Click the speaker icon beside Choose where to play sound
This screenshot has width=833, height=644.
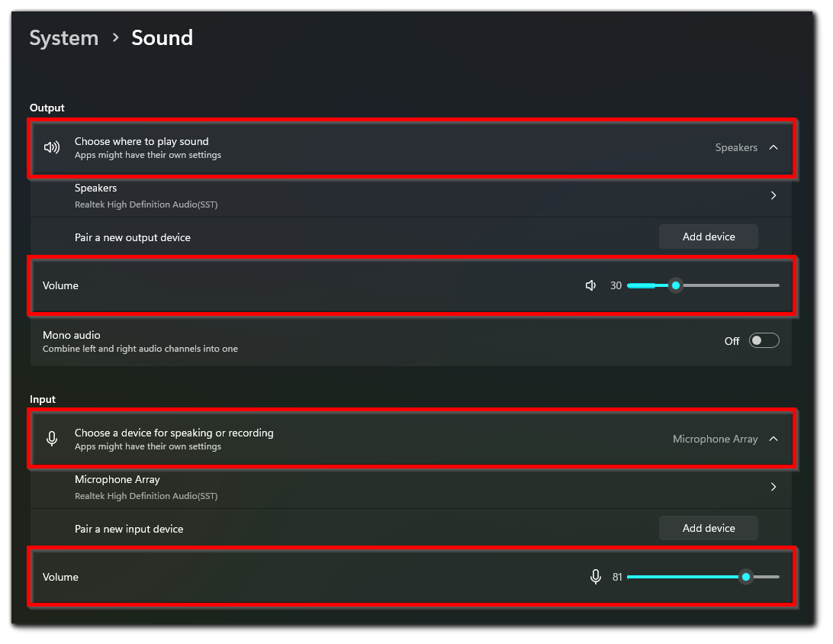(x=52, y=147)
